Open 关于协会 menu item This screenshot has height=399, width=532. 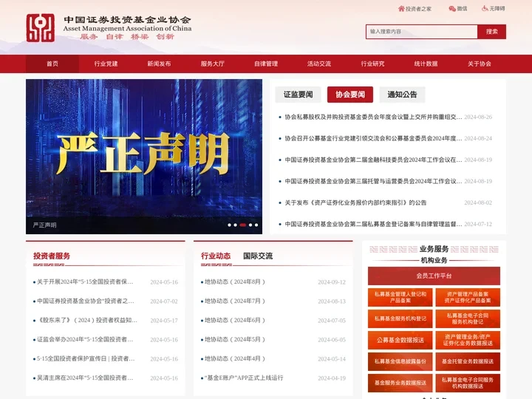(x=480, y=64)
